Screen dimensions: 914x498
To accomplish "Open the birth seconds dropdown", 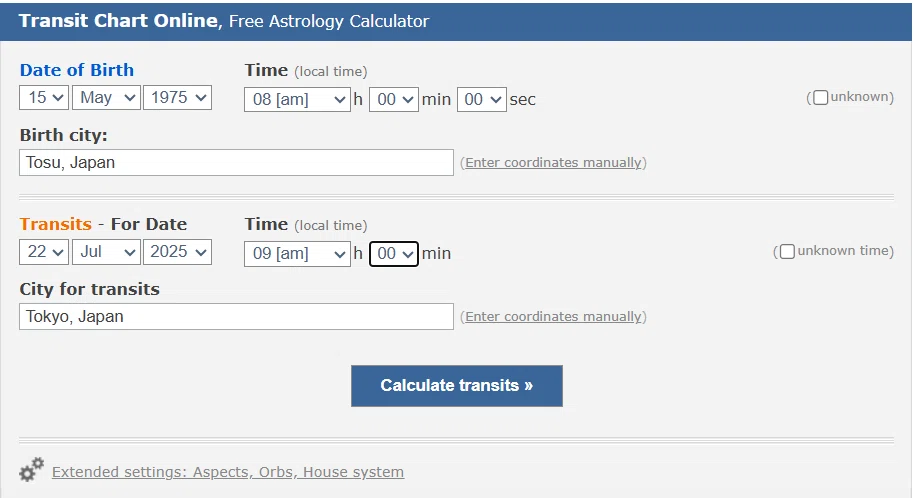I will [481, 99].
